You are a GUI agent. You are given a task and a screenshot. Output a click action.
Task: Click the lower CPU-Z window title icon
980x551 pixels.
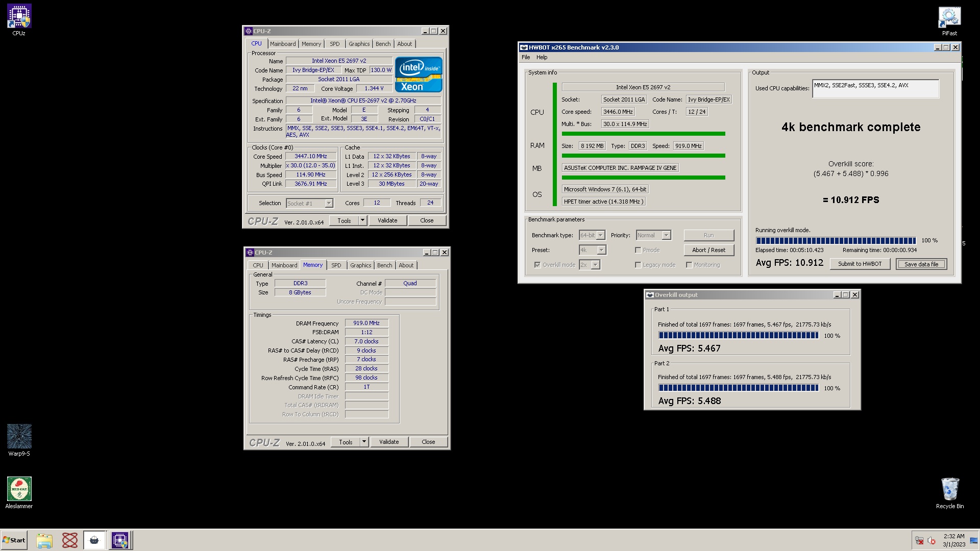coord(250,253)
